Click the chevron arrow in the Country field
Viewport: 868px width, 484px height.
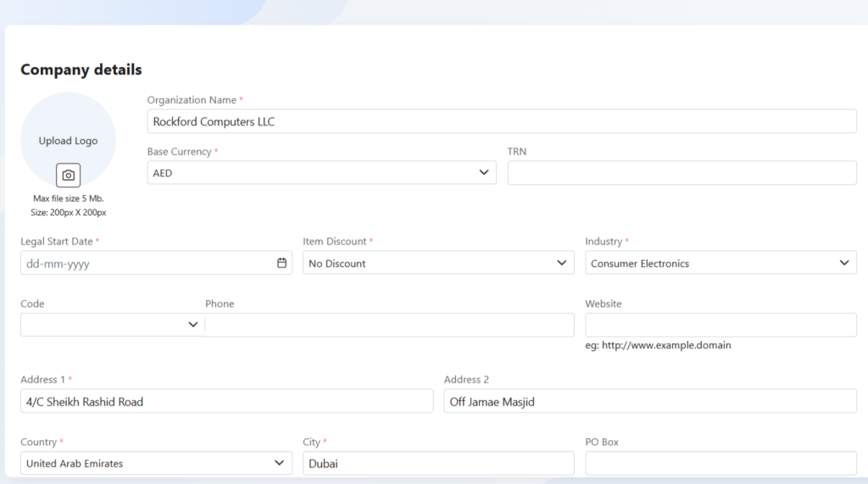[x=280, y=463]
